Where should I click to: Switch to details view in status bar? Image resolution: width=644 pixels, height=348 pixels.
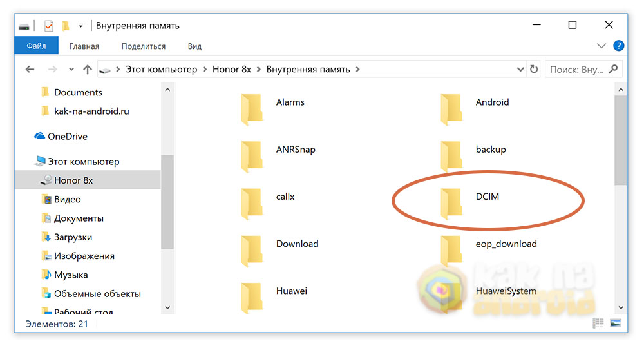[x=598, y=324]
